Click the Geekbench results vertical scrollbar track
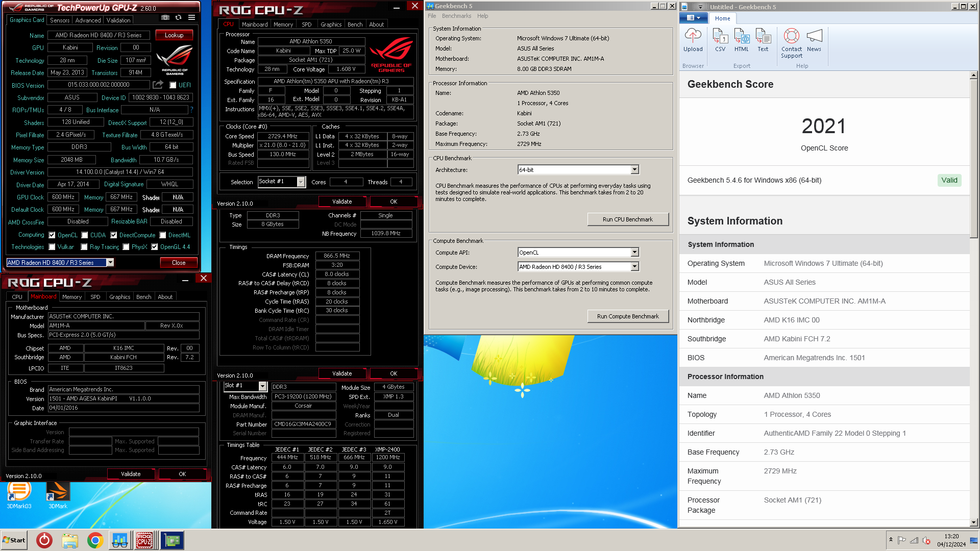The height and width of the screenshot is (551, 980). [x=973, y=378]
